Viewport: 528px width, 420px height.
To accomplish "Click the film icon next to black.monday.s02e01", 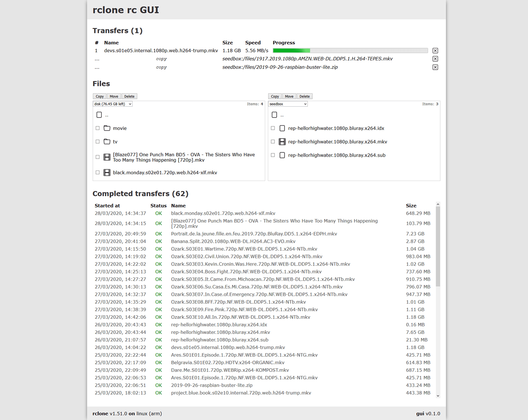I will pyautogui.click(x=107, y=172).
